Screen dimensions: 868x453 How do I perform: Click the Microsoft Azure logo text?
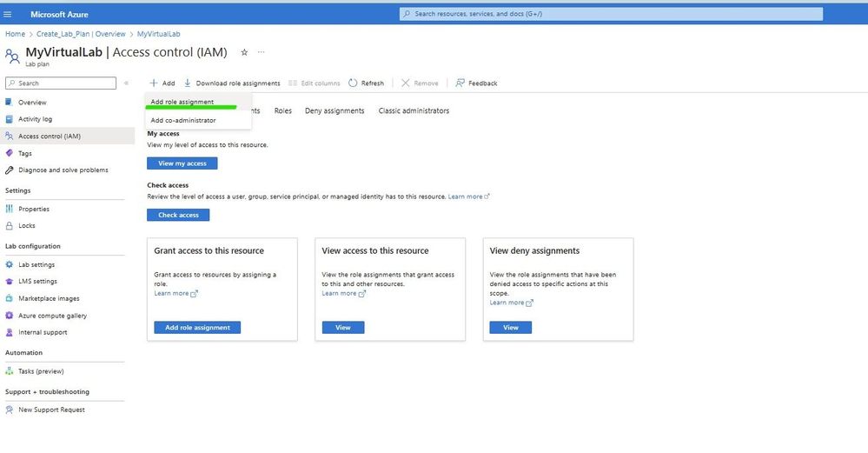click(x=59, y=15)
